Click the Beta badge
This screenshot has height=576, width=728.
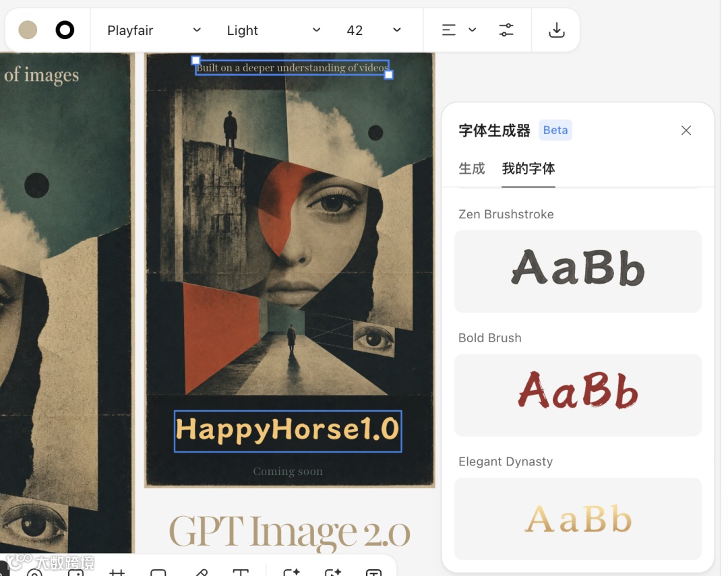tap(555, 130)
